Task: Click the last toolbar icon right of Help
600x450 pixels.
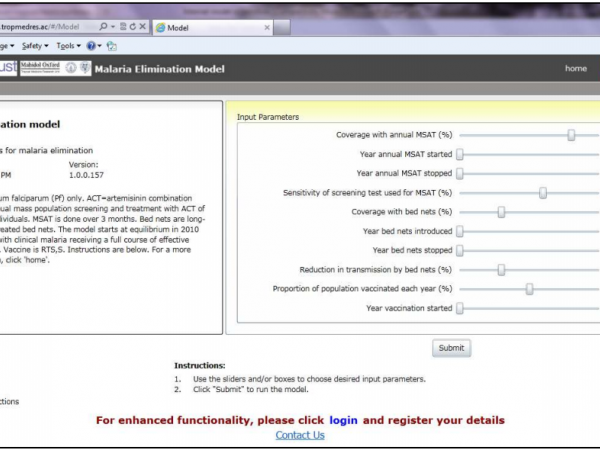Action: pyautogui.click(x=112, y=46)
